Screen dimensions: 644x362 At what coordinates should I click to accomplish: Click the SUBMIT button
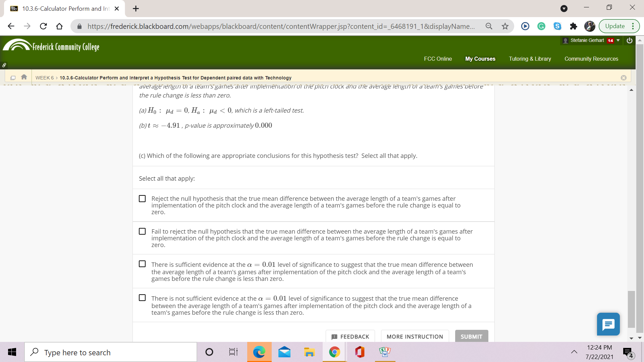[471, 337]
